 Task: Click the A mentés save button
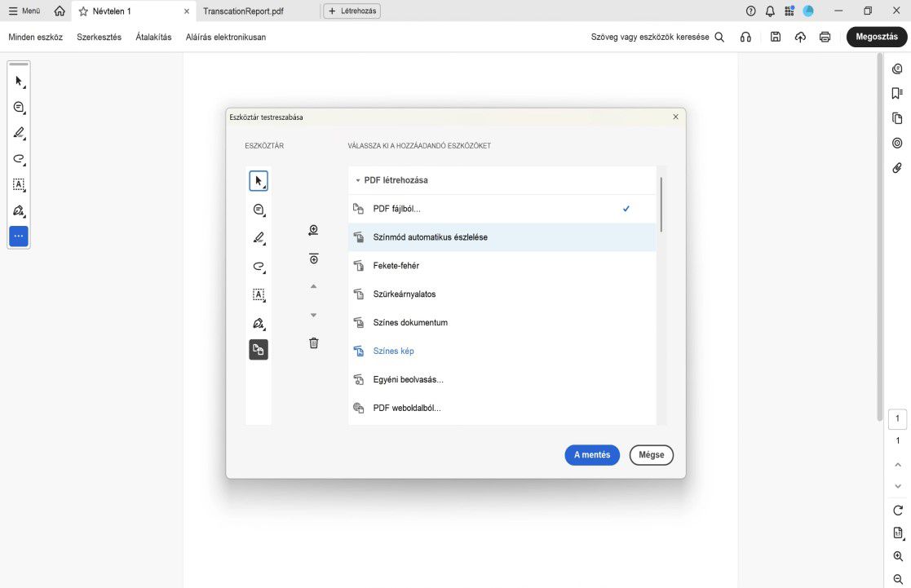click(x=592, y=455)
